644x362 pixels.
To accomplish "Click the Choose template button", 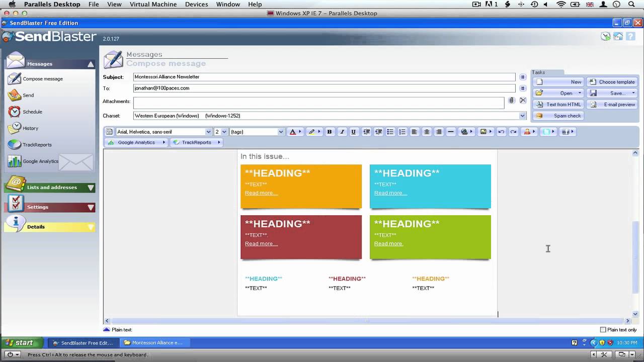I will [x=612, y=82].
